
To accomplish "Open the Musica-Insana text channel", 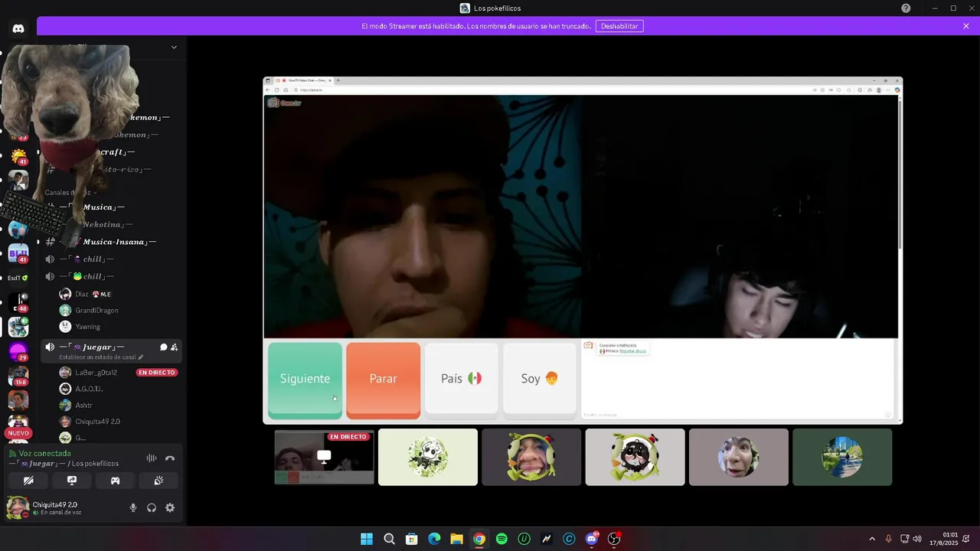I will tap(113, 242).
